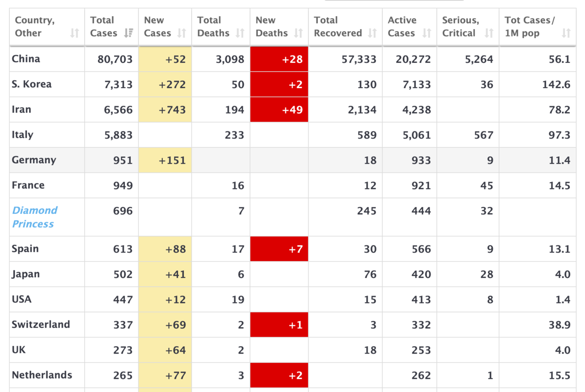The height and width of the screenshot is (392, 585).
Task: Click Germany new cases +151
Action: [x=172, y=161]
